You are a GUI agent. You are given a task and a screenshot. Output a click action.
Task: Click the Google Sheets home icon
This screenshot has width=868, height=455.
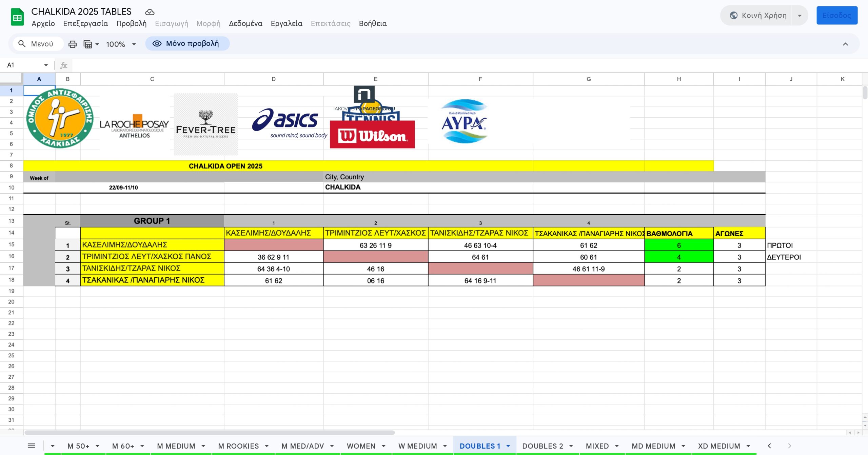(17, 17)
